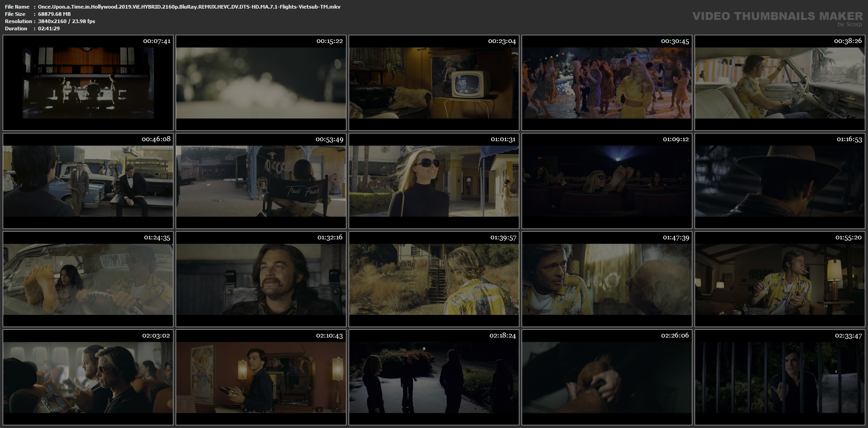Select the thumbnail at 00:30:45
The image size is (868, 428).
click(x=607, y=83)
